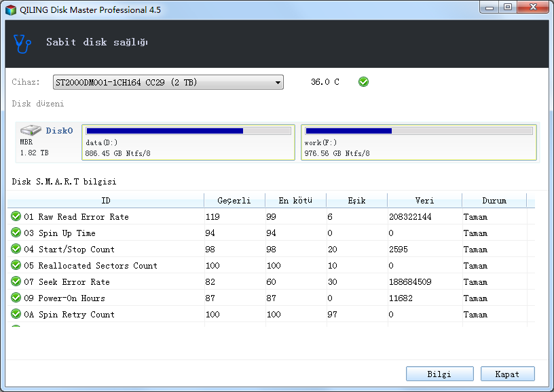Viewport: 554px width, 392px height.
Task: Click the value 208322144 in Veri column
Action: 410,216
